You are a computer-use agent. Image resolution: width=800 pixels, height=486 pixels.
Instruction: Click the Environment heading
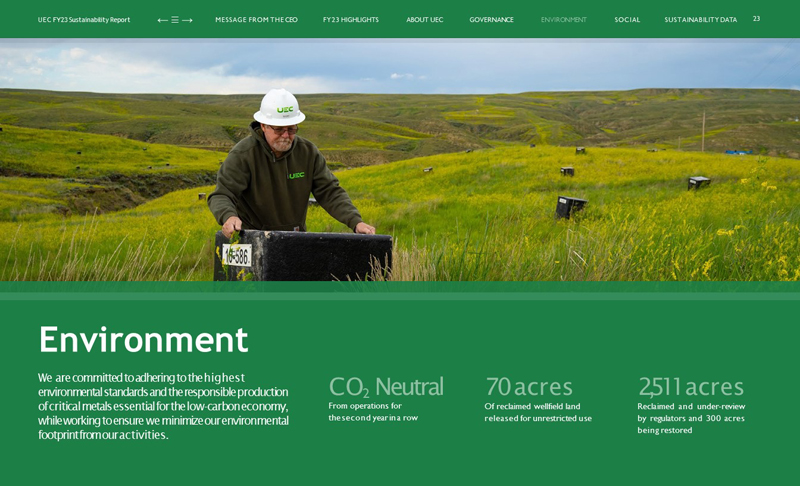tap(143, 340)
